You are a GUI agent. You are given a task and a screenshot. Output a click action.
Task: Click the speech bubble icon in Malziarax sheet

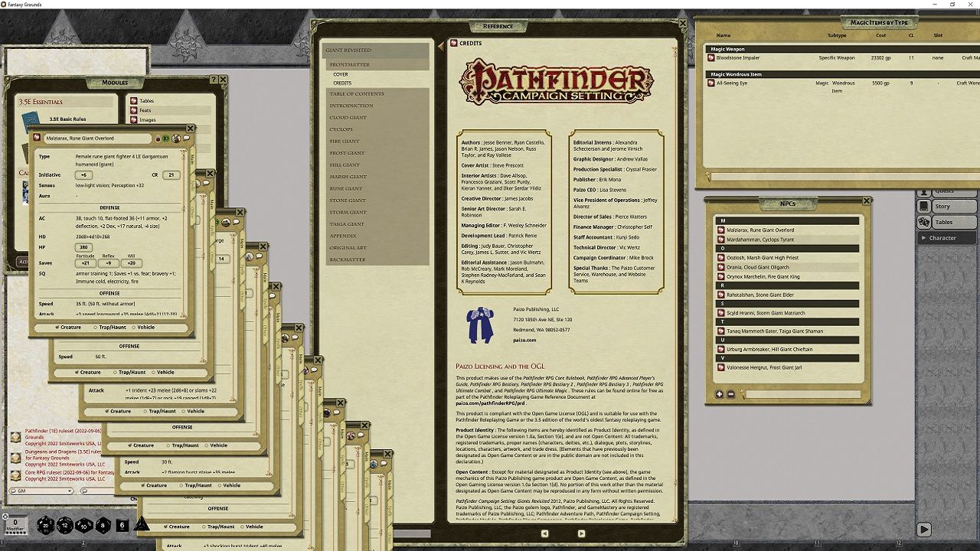(186, 139)
